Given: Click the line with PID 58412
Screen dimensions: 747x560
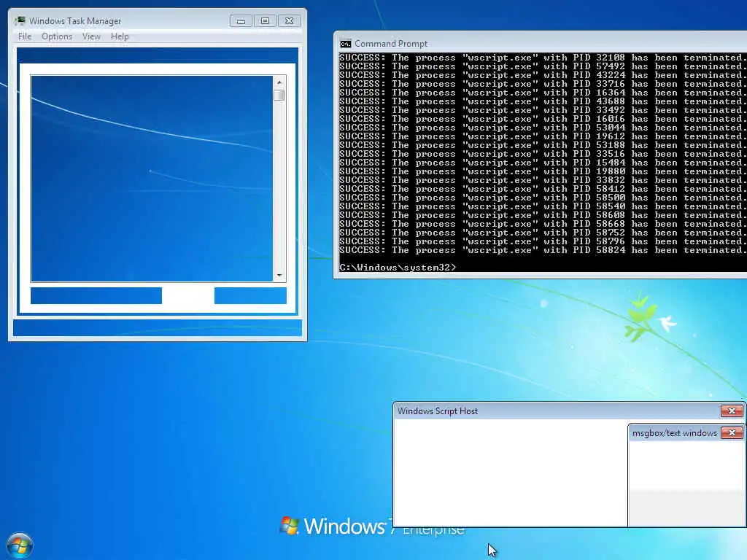Looking at the screenshot, I should [x=543, y=189].
